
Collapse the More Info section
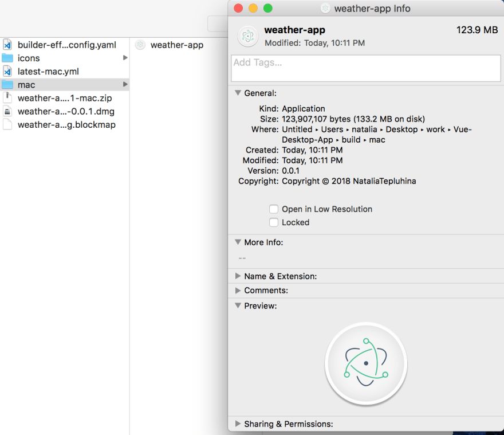[x=238, y=242]
